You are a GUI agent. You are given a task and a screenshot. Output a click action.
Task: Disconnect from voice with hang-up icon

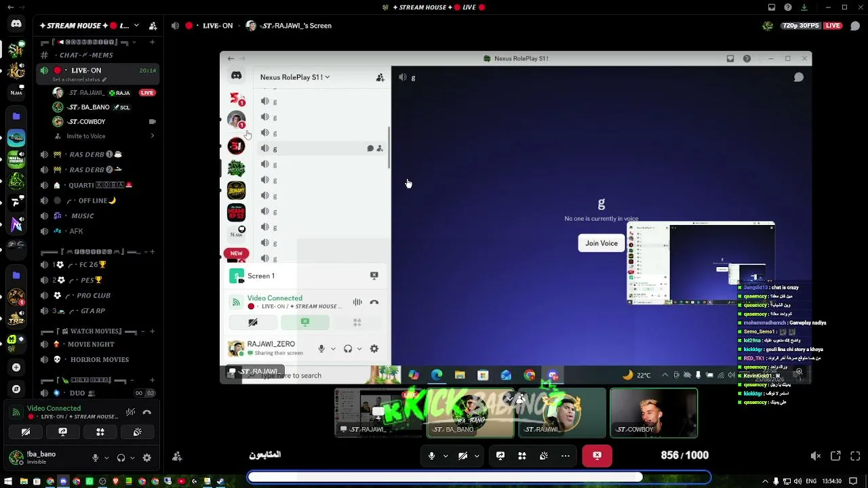pos(146,411)
